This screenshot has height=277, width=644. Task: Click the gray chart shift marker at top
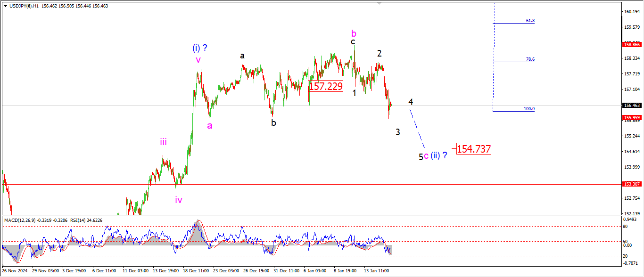(x=378, y=3)
